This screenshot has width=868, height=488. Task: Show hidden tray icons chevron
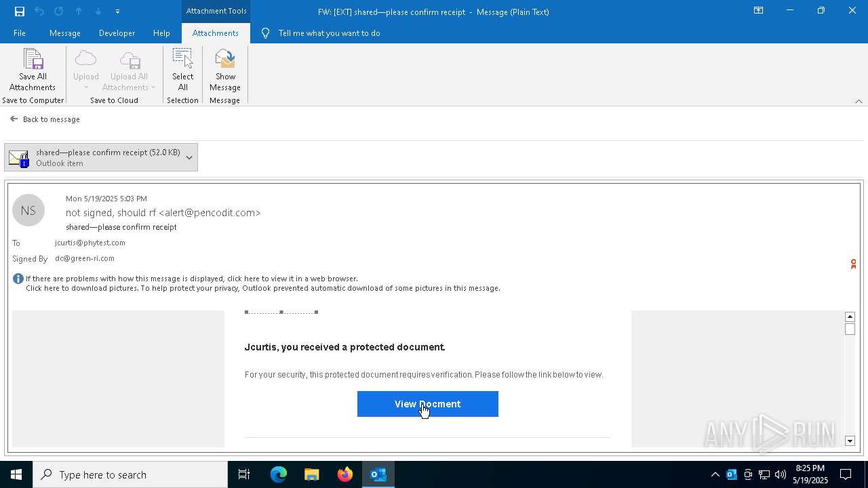tap(715, 474)
